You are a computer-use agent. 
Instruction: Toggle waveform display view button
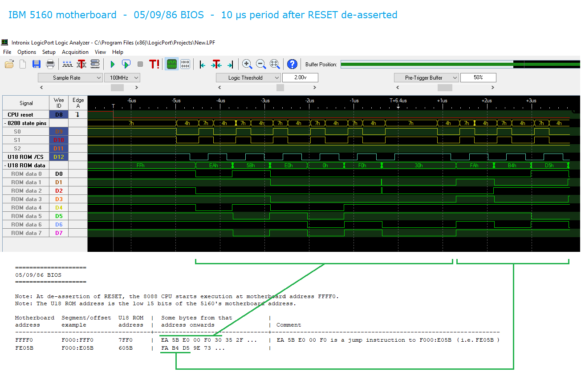tap(172, 64)
